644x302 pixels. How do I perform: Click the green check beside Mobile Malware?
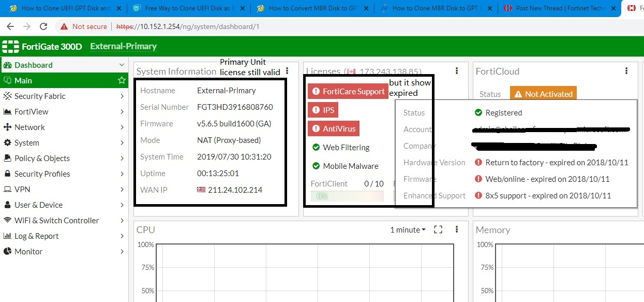click(x=316, y=166)
